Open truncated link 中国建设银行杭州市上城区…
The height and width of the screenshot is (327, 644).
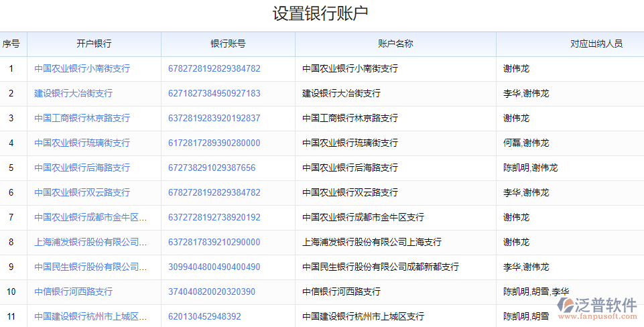[90, 317]
